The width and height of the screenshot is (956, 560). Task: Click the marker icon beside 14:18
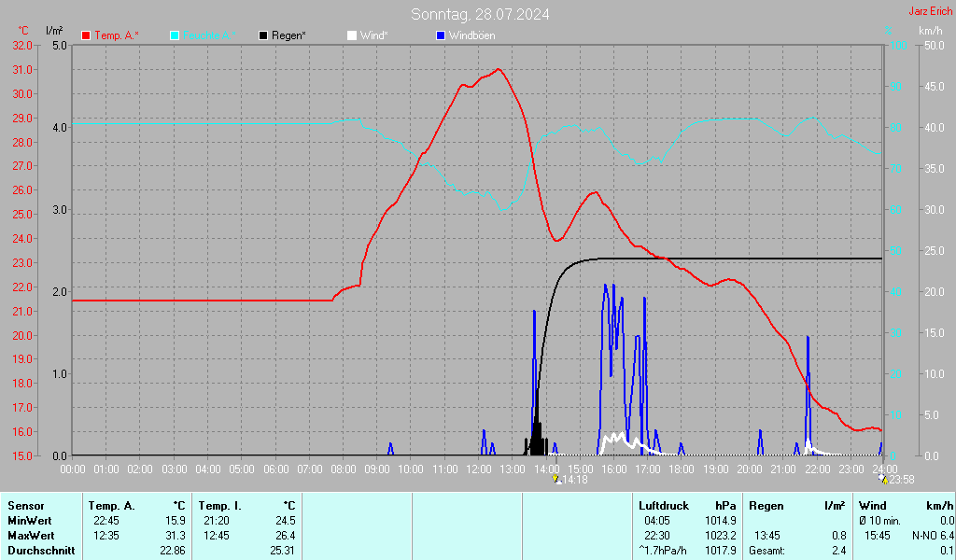(556, 480)
